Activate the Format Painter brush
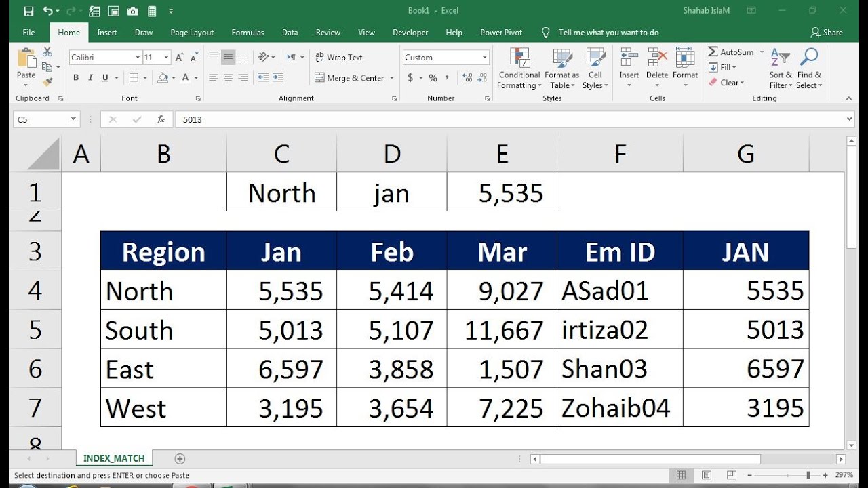Screen dimensions: 868x488 point(47,82)
